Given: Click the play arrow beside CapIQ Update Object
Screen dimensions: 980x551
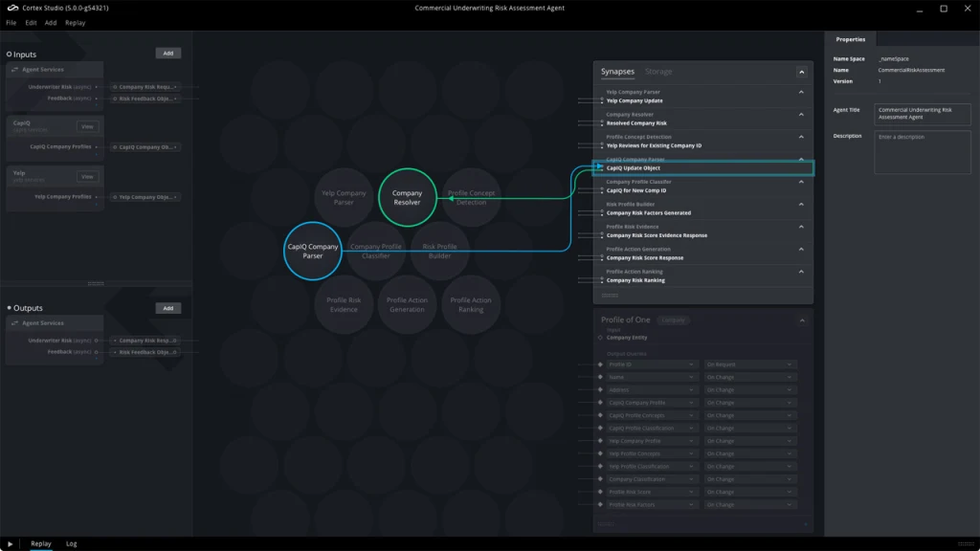Looking at the screenshot, I should coord(598,168).
